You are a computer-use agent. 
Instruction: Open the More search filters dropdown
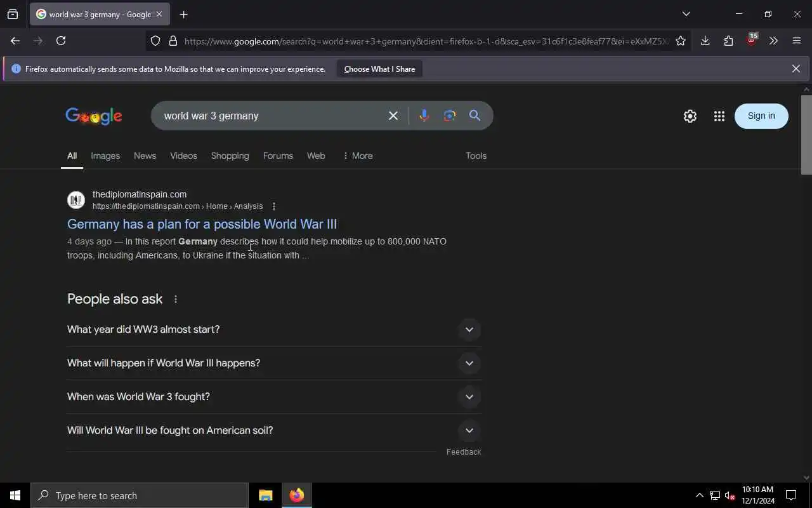(x=358, y=156)
